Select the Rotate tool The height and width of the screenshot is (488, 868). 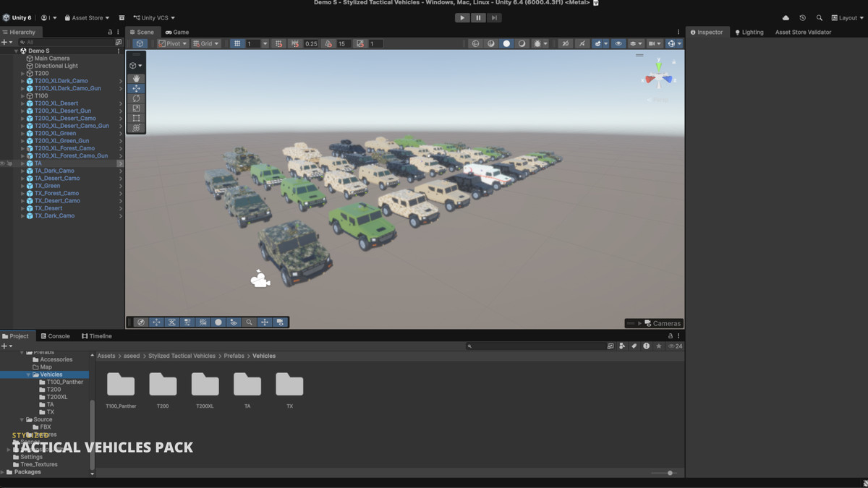click(x=136, y=98)
